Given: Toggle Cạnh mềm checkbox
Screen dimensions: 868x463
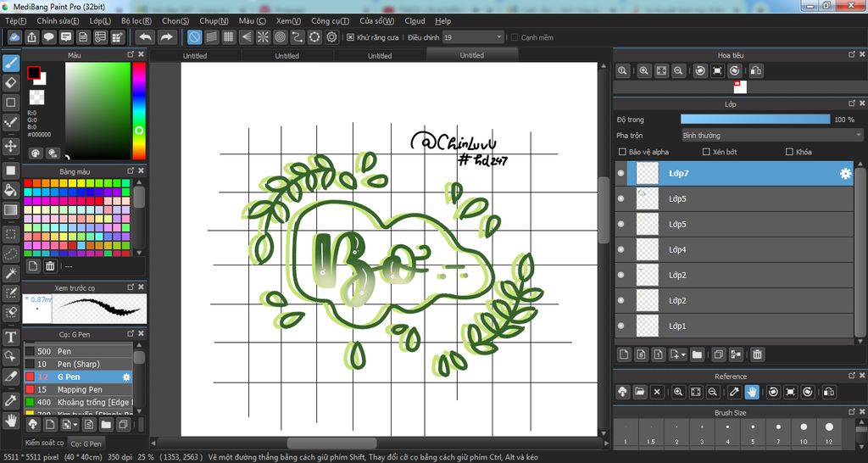Looking at the screenshot, I should (x=515, y=37).
